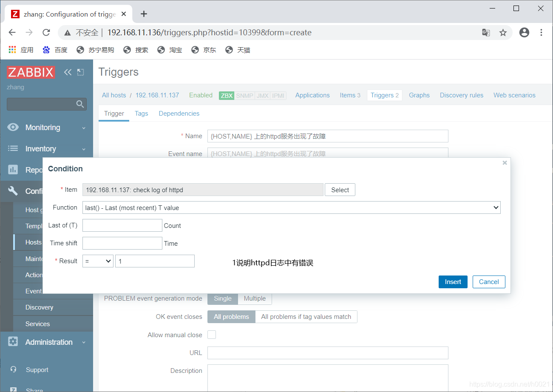Close the Condition dialog with X
This screenshot has height=392, width=553.
click(505, 163)
